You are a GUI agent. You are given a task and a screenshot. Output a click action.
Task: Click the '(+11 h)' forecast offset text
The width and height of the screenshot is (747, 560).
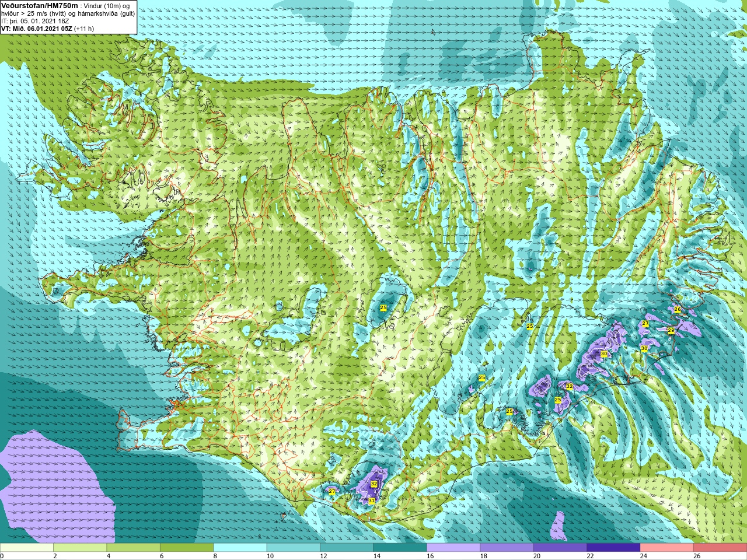pos(84,29)
